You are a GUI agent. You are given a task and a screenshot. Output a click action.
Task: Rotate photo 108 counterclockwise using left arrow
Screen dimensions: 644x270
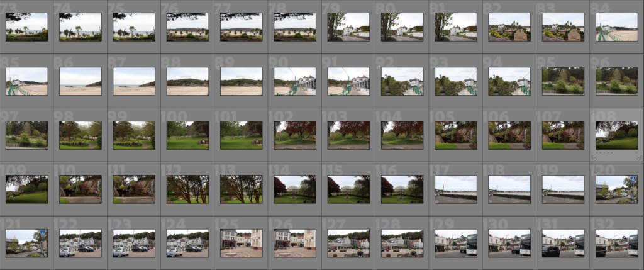pyautogui.click(x=594, y=157)
